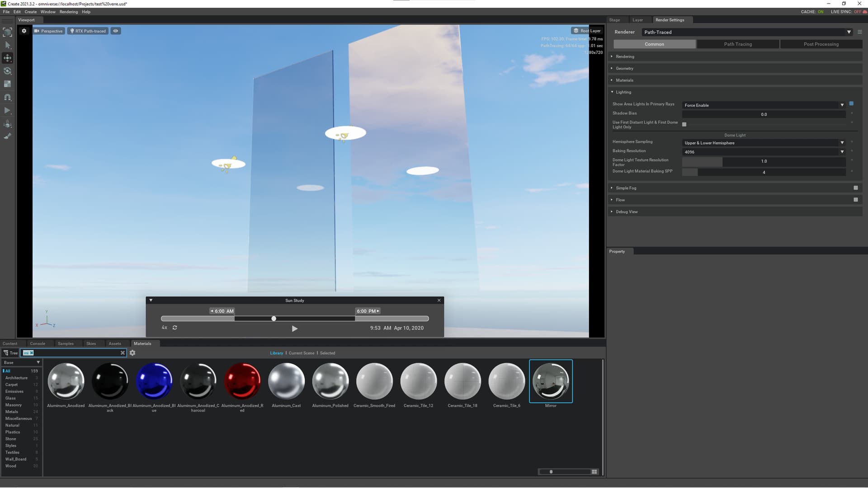Click the Sun Study time slider handle
Screen dimensions: 868x488
coord(274,319)
